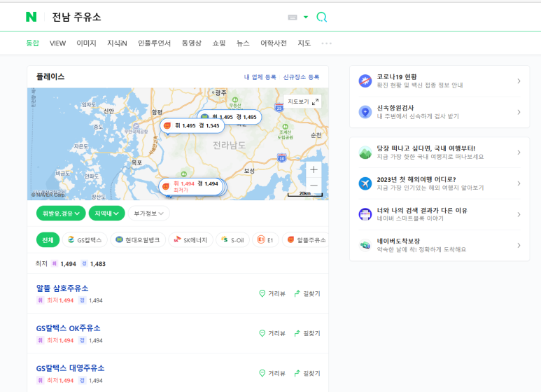Click the lowest price map marker 휘 1,494
This screenshot has height=392, width=541.
pyautogui.click(x=192, y=186)
